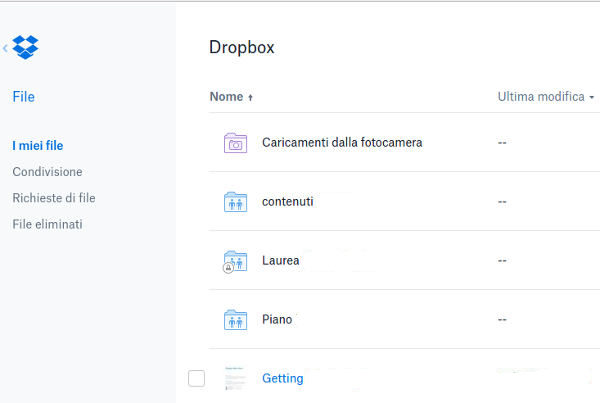Click the Getting document thumbnail
The width and height of the screenshot is (600, 403).
point(235,378)
